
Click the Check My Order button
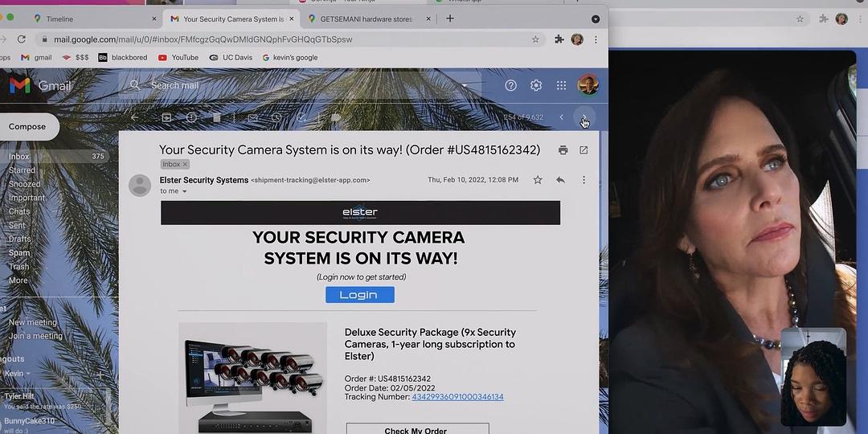417,429
